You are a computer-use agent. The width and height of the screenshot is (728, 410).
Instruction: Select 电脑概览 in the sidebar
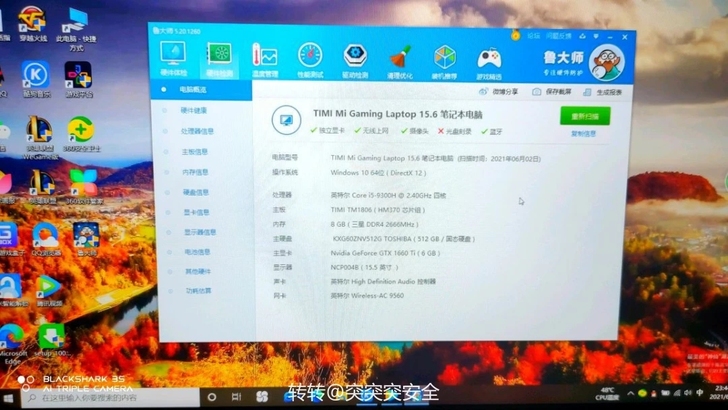point(201,90)
